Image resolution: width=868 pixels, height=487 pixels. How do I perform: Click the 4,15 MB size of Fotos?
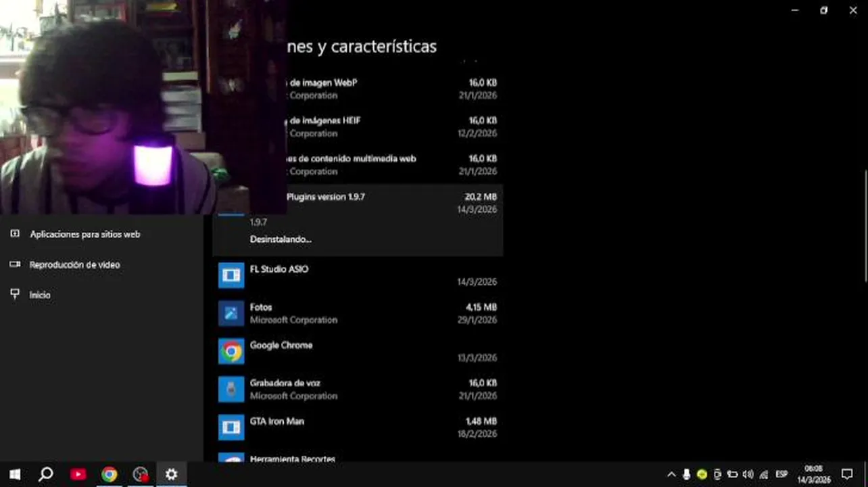[481, 307]
